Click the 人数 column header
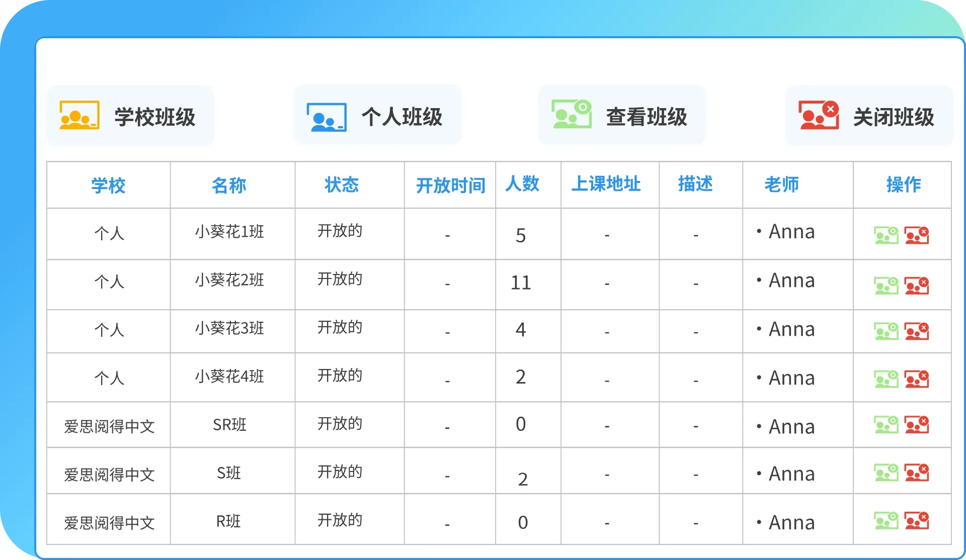The height and width of the screenshot is (560, 966). point(522,183)
